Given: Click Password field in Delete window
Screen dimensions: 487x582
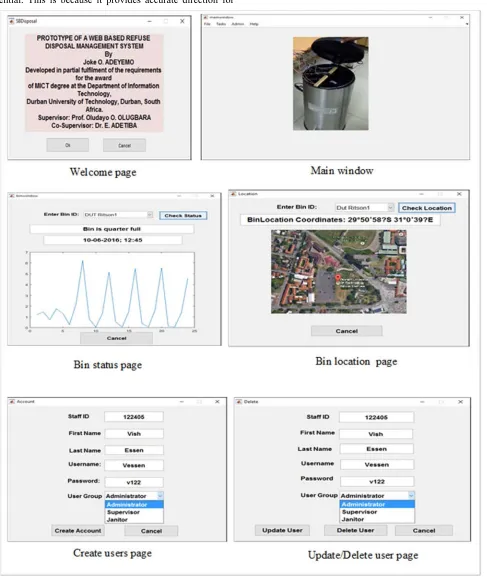Looking at the screenshot, I should [x=376, y=481].
